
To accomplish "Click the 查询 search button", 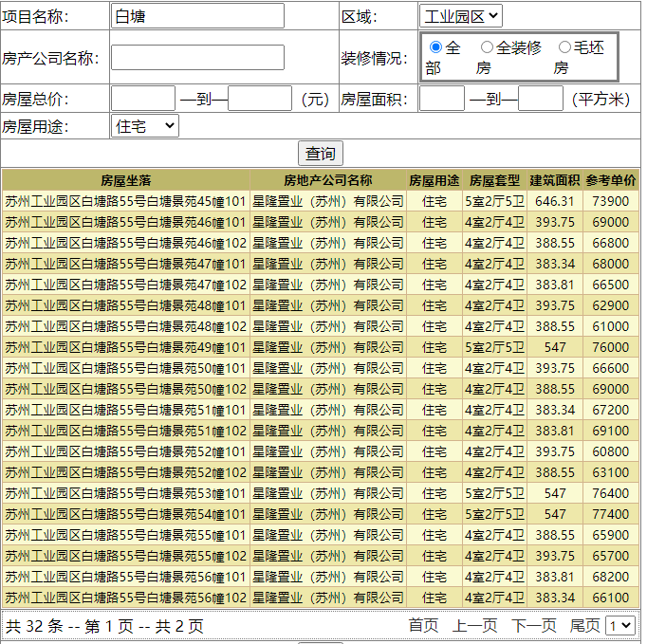I will [x=321, y=154].
